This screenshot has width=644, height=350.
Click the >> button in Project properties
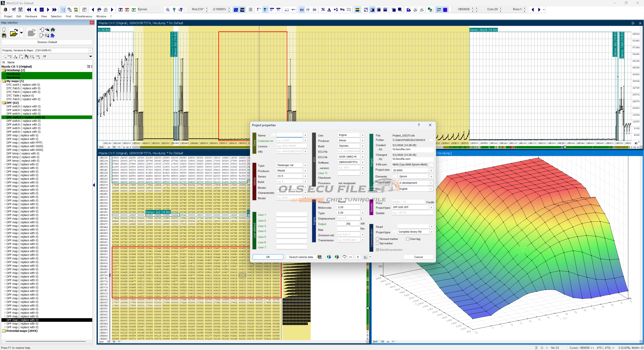coord(350,257)
